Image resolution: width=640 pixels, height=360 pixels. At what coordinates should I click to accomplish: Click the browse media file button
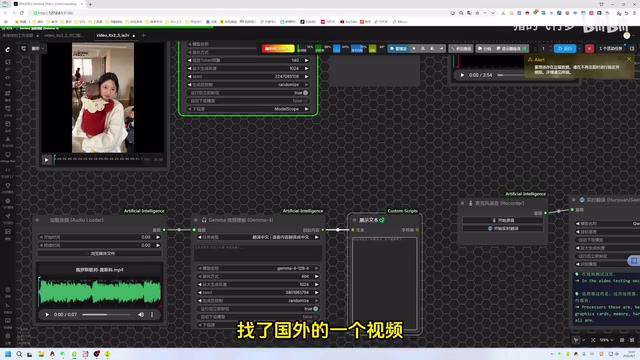pos(100,253)
